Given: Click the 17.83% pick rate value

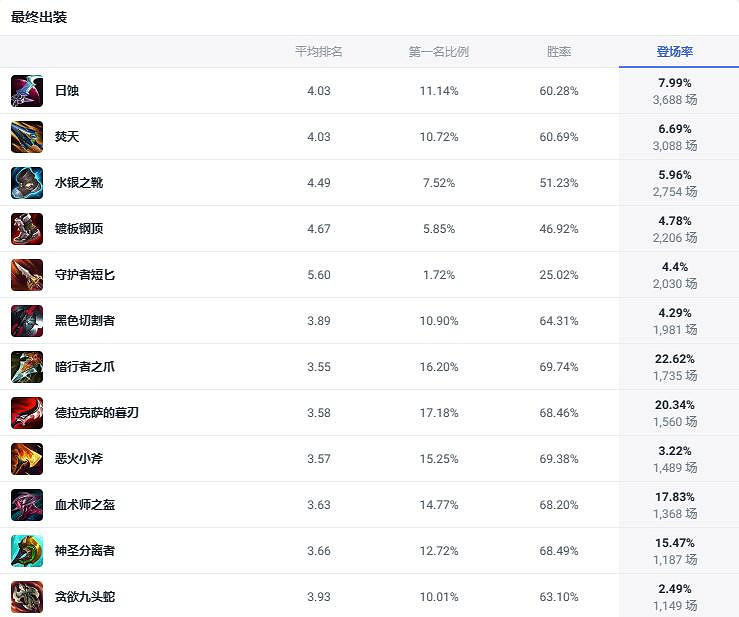Looking at the screenshot, I should coord(674,497).
